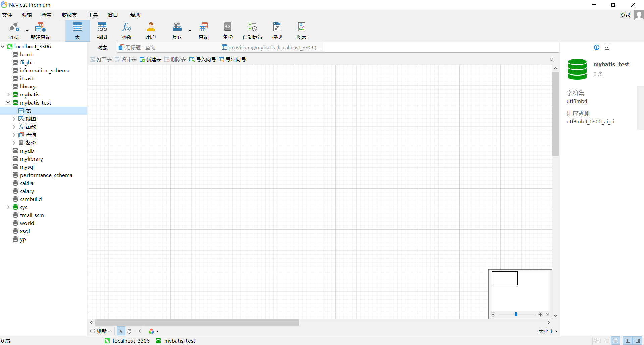
Task: Open the 查看 menu
Action: [47, 15]
